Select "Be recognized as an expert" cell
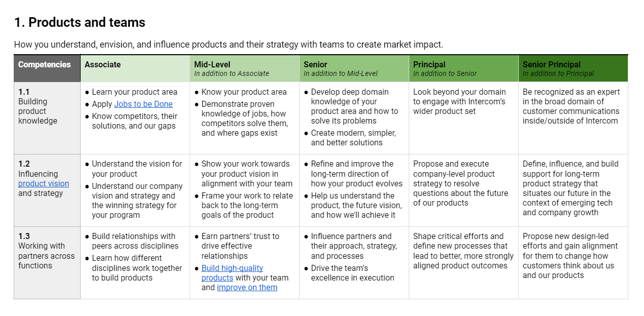 [571, 106]
